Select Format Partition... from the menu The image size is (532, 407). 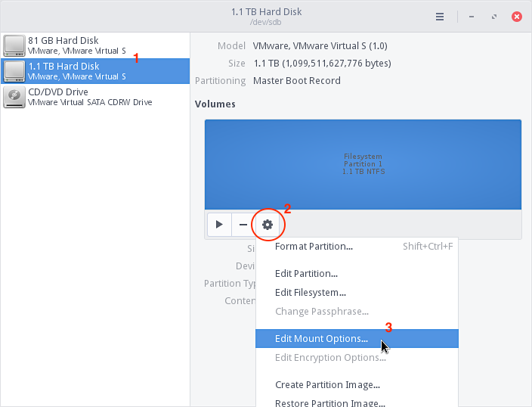click(314, 246)
